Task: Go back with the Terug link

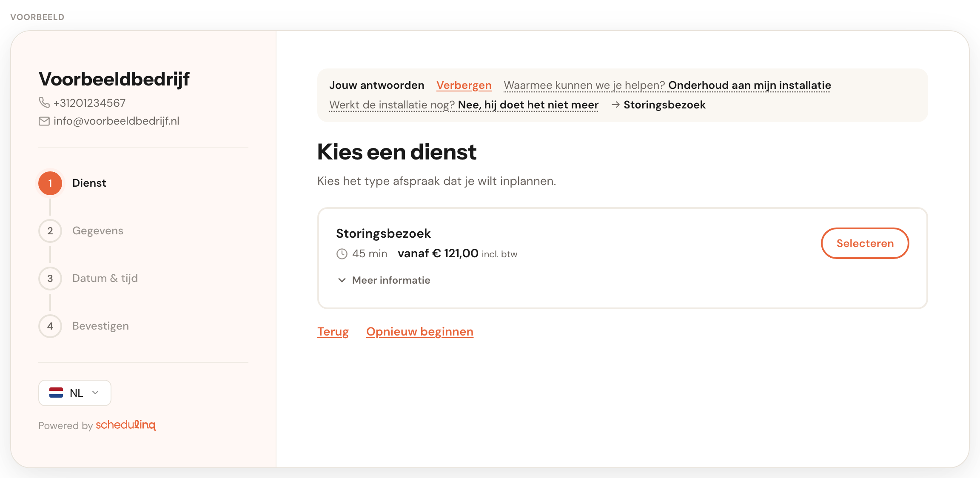Action: click(333, 332)
